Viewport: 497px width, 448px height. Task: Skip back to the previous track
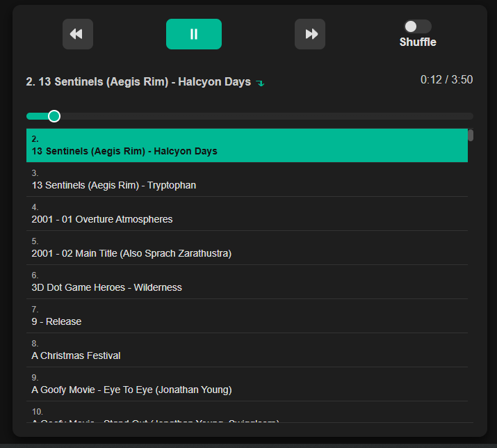pos(77,34)
